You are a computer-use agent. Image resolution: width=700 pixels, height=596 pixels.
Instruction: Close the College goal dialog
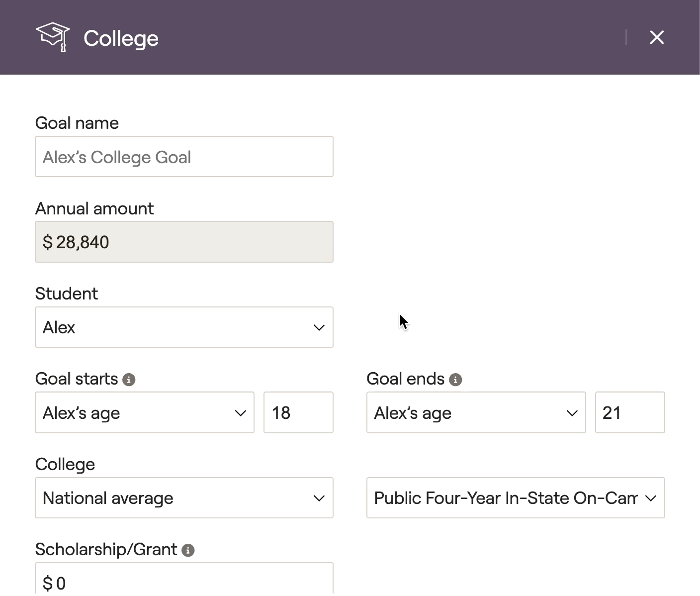point(656,37)
